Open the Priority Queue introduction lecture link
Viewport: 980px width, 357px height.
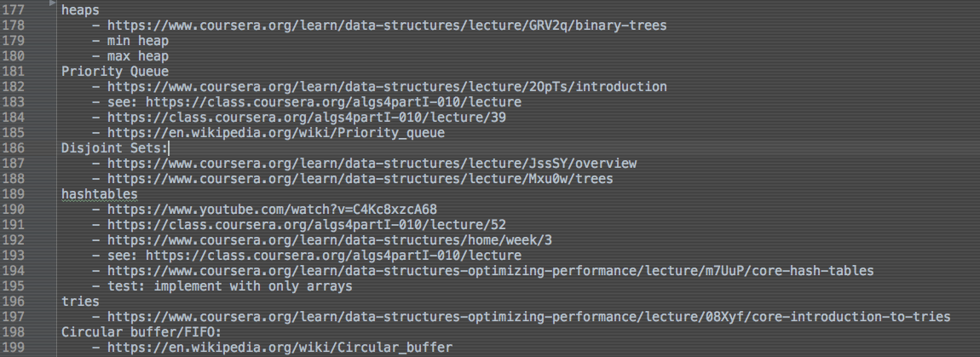386,87
